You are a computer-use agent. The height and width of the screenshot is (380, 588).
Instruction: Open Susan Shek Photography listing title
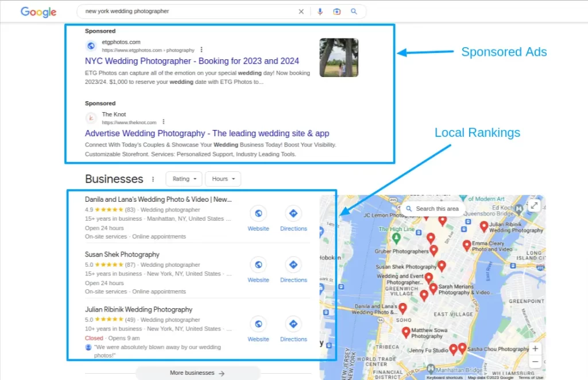click(122, 255)
